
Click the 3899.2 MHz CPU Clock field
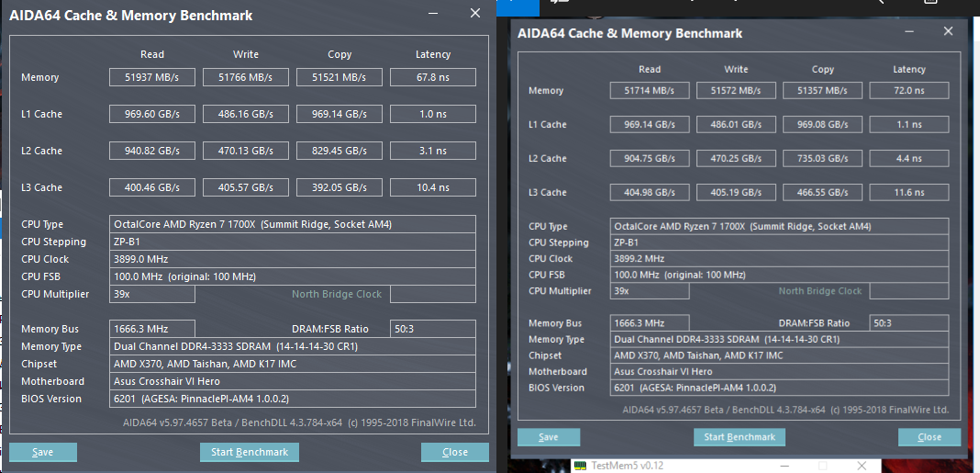(779, 258)
